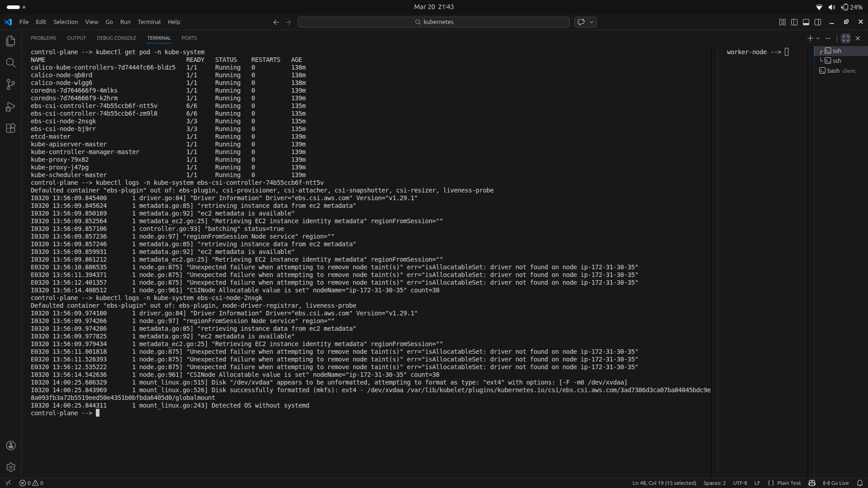Open the File menu

(x=24, y=22)
